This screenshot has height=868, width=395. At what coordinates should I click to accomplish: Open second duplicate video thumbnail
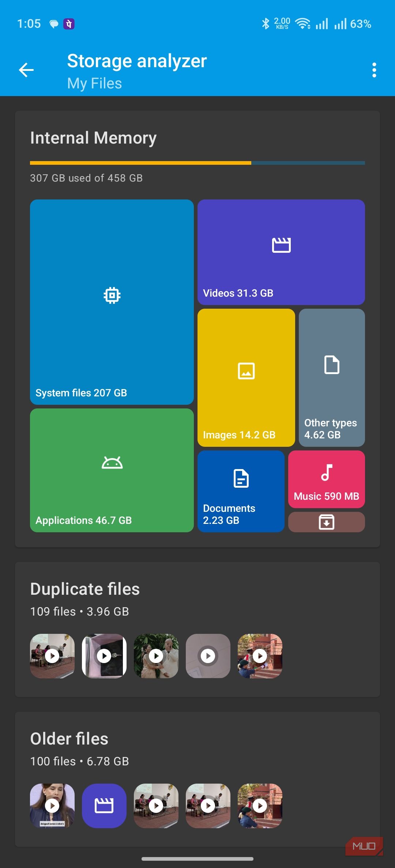[x=104, y=656]
